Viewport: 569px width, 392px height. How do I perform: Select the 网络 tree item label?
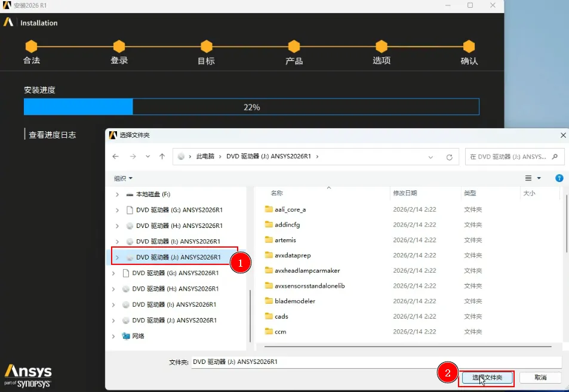[x=138, y=336]
